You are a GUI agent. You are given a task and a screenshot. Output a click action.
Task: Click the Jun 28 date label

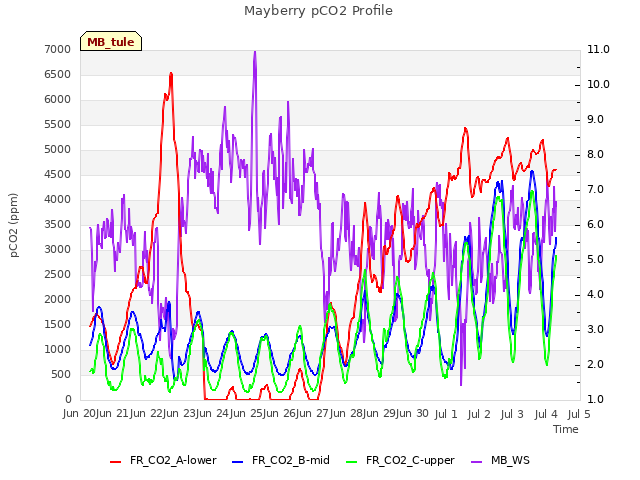click(x=346, y=414)
